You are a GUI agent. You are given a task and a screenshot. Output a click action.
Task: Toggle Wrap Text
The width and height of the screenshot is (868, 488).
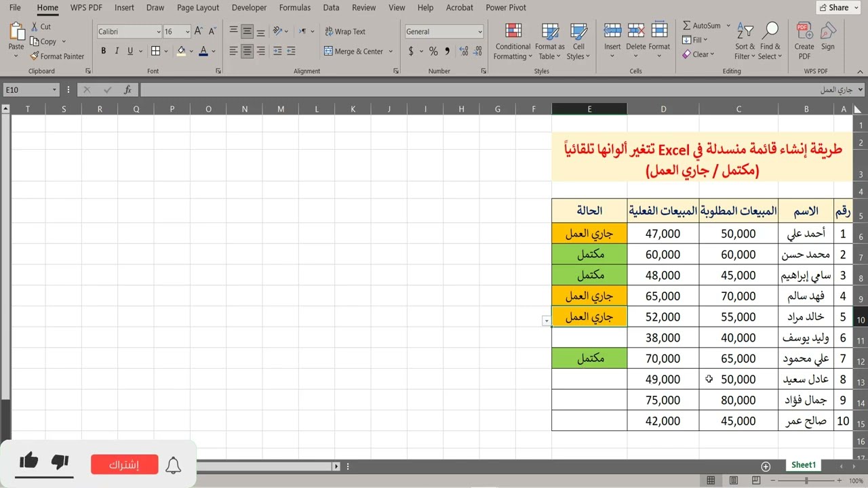(x=344, y=31)
